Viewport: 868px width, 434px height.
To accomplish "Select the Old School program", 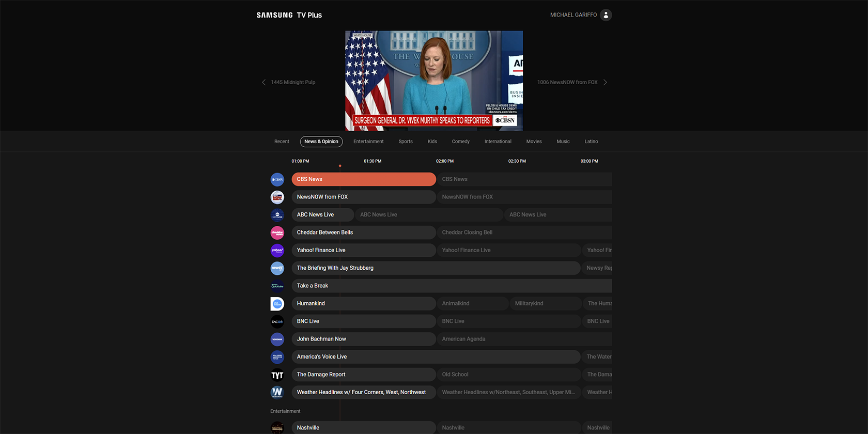I will pyautogui.click(x=509, y=375).
